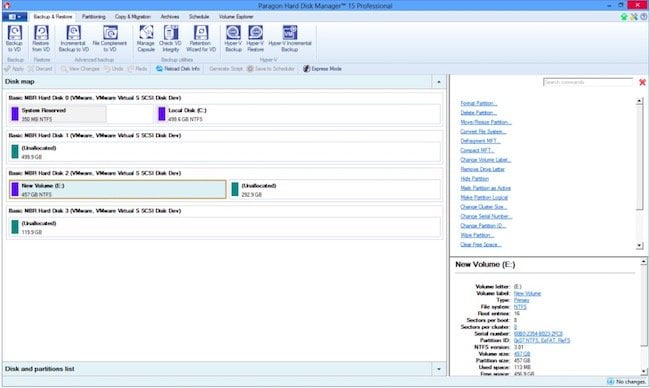
Task: Click the properties panel scrollbar down arrow
Action: (x=643, y=372)
